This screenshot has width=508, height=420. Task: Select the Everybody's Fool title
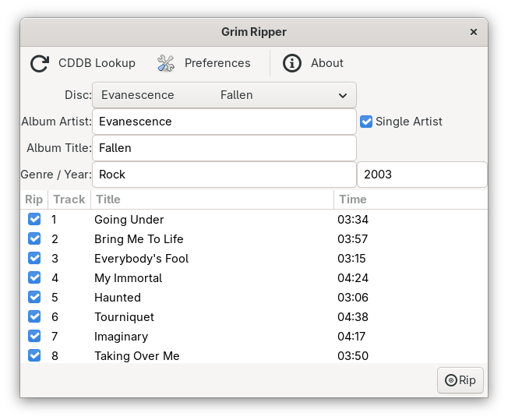coord(141,258)
